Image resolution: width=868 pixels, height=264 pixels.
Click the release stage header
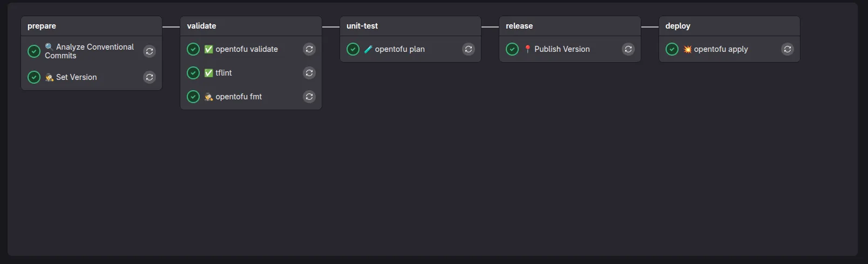point(519,26)
